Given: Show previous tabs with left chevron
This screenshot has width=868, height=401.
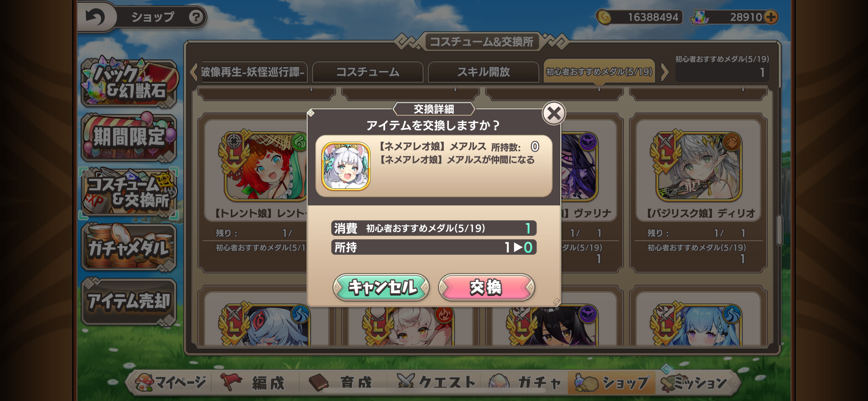Looking at the screenshot, I should click(x=194, y=72).
